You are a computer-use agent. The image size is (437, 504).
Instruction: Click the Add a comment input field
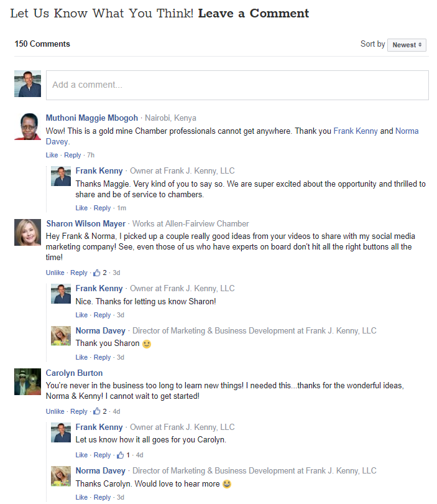(x=237, y=85)
